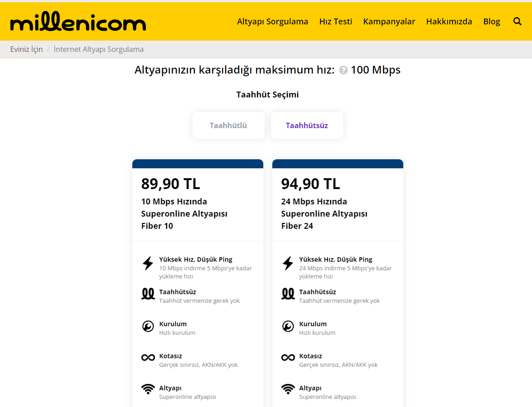Click the İnternet Altyapı Sorgulama breadcrumb
Image resolution: width=532 pixels, height=407 pixels.
pos(98,49)
